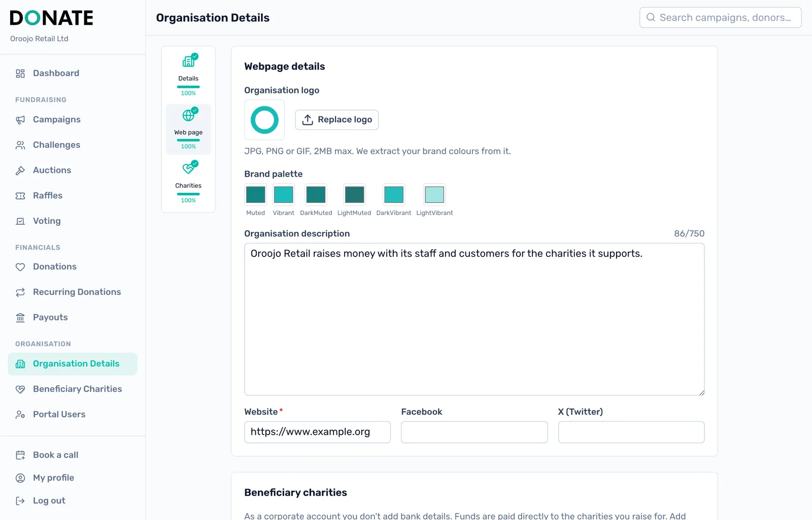The width and height of the screenshot is (812, 520).
Task: Click the Auctions gavel icon
Action: click(x=20, y=170)
